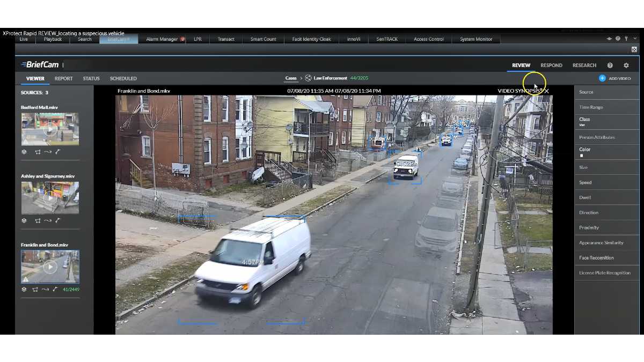The width and height of the screenshot is (644, 362).
Task: Open the System Monitor tab
Action: [x=475, y=39]
